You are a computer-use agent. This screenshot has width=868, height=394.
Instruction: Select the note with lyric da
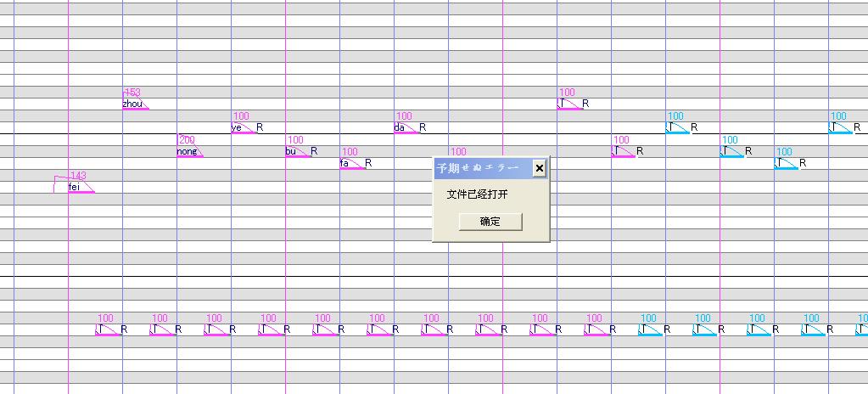(x=406, y=127)
